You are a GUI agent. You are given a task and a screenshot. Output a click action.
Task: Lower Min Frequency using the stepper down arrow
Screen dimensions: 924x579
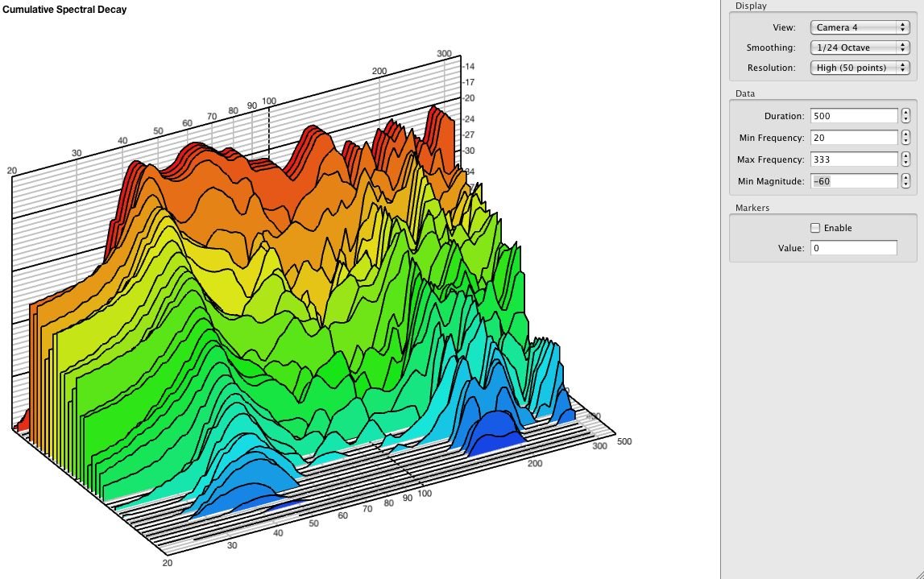click(906, 142)
